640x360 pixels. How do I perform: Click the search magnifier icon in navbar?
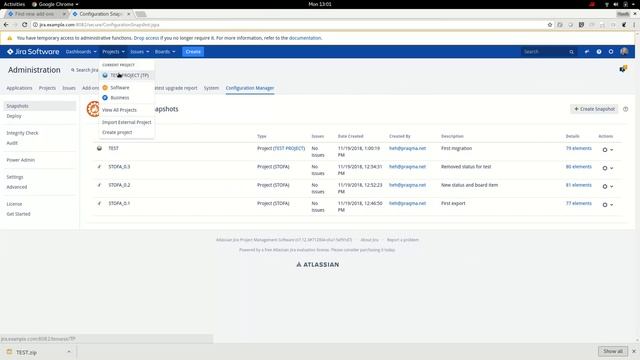point(571,52)
